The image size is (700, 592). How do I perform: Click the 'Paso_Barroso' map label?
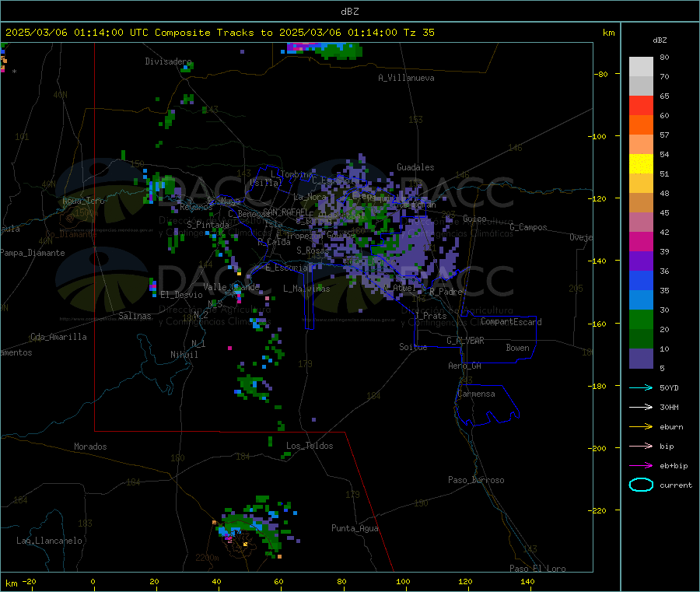(476, 480)
